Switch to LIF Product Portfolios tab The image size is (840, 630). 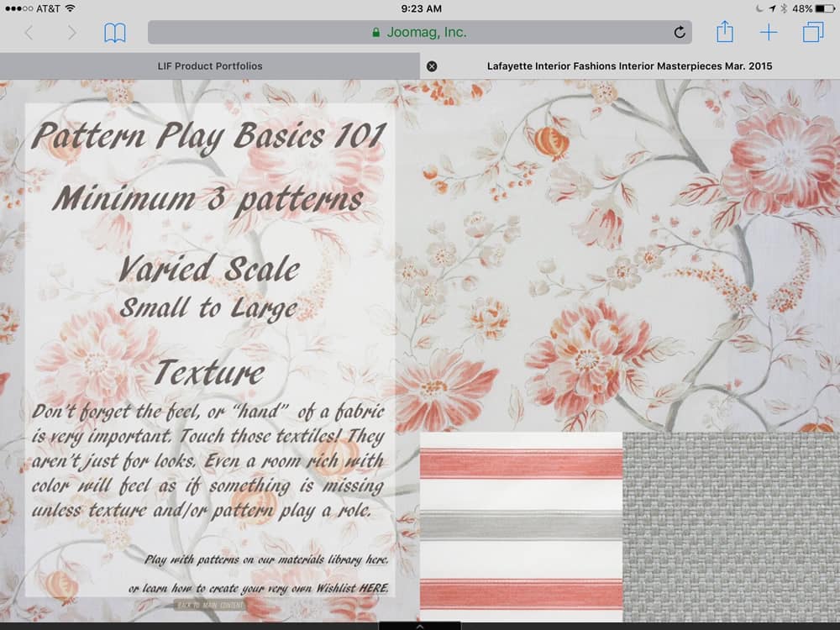pyautogui.click(x=210, y=66)
